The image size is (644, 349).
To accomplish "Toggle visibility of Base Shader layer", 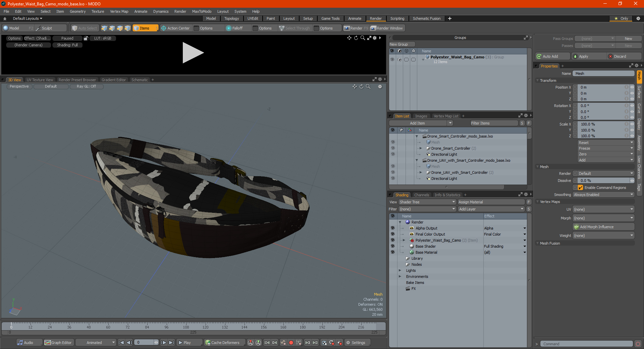I will pos(393,246).
